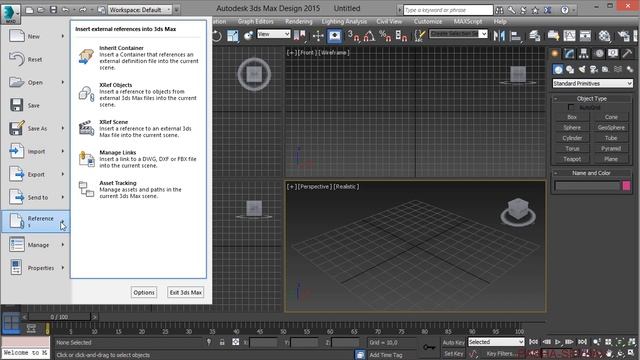This screenshot has height=360, width=640.
Task: Toggle the Angle Snap icon
Action: pos(369,36)
